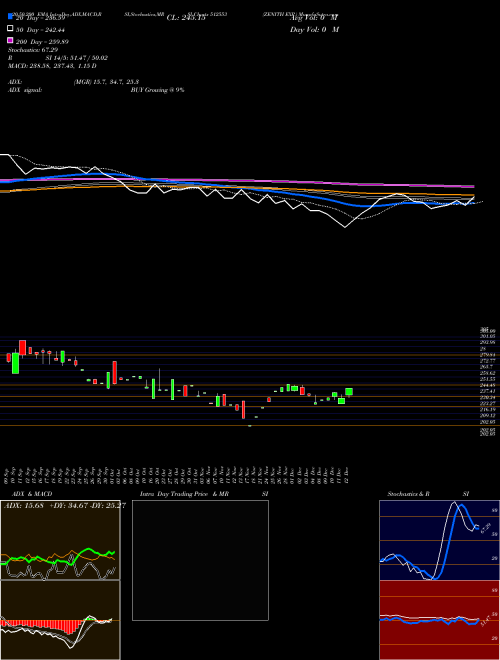Click the magenta 200 Day legend square
This screenshot has height=660, width=500.
[x=10, y=40]
